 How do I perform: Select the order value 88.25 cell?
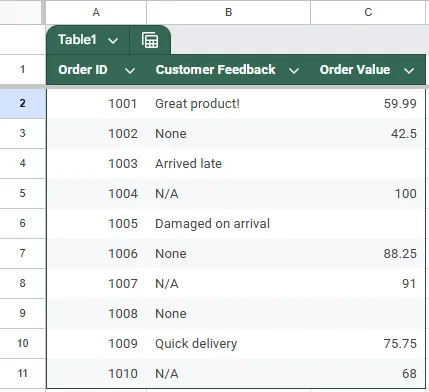[368, 254]
